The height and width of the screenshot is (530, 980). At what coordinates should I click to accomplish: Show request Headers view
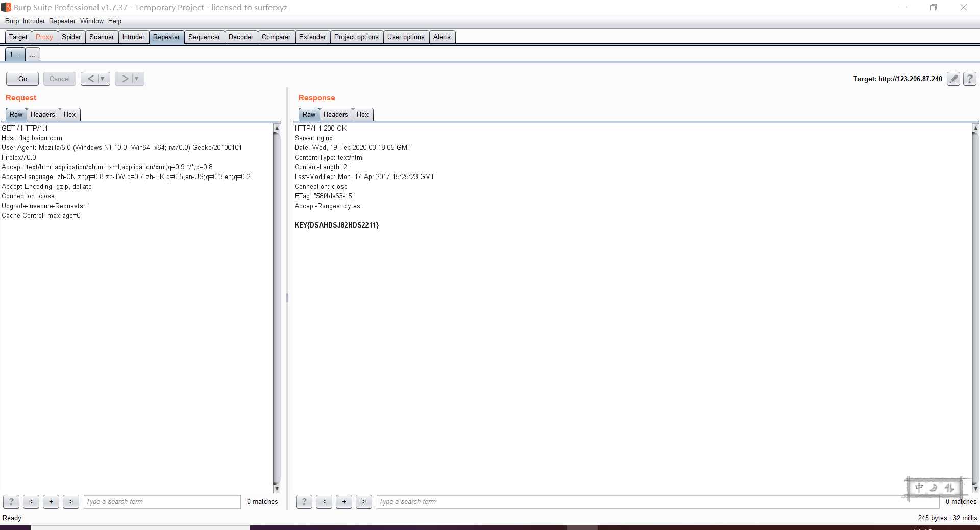coord(42,115)
